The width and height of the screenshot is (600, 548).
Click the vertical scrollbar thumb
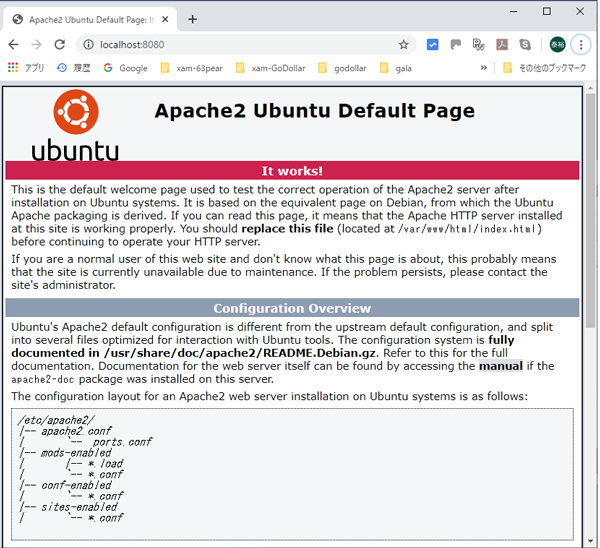[590, 210]
